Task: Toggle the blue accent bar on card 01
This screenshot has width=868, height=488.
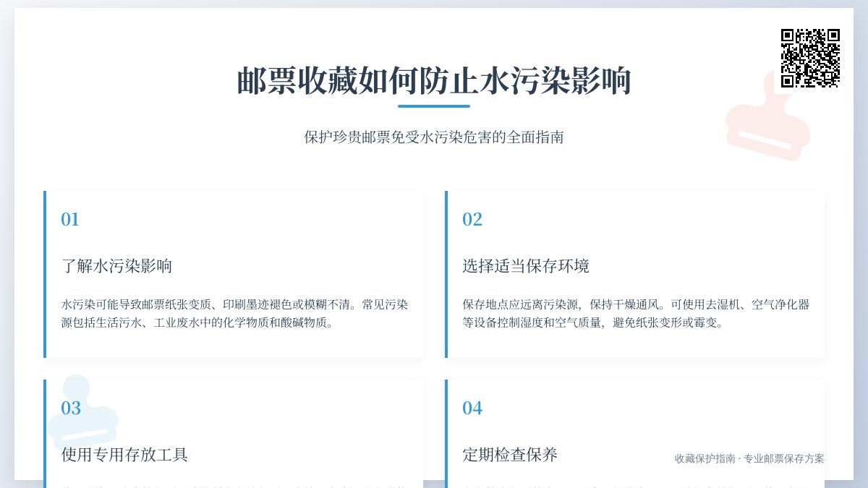Action: coord(46,275)
